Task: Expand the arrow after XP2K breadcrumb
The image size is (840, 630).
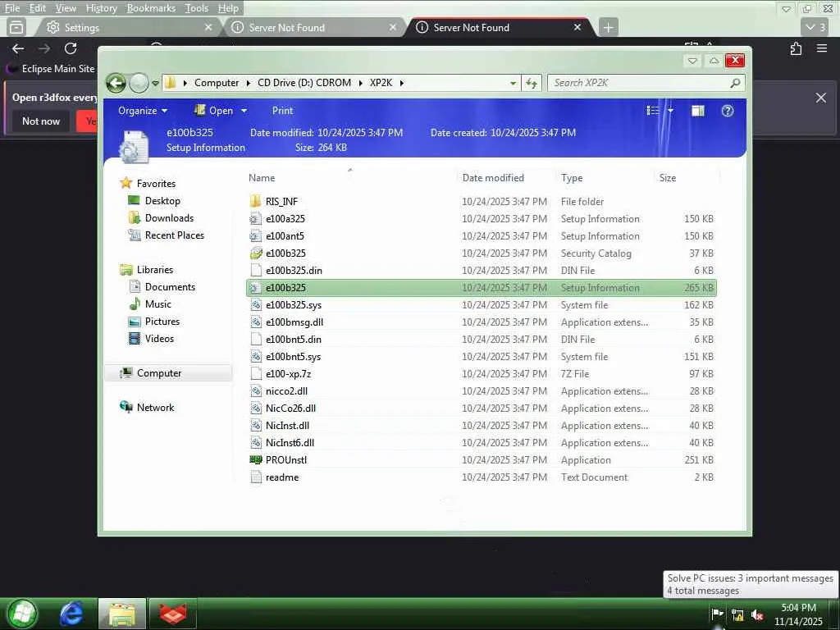Action: point(402,83)
